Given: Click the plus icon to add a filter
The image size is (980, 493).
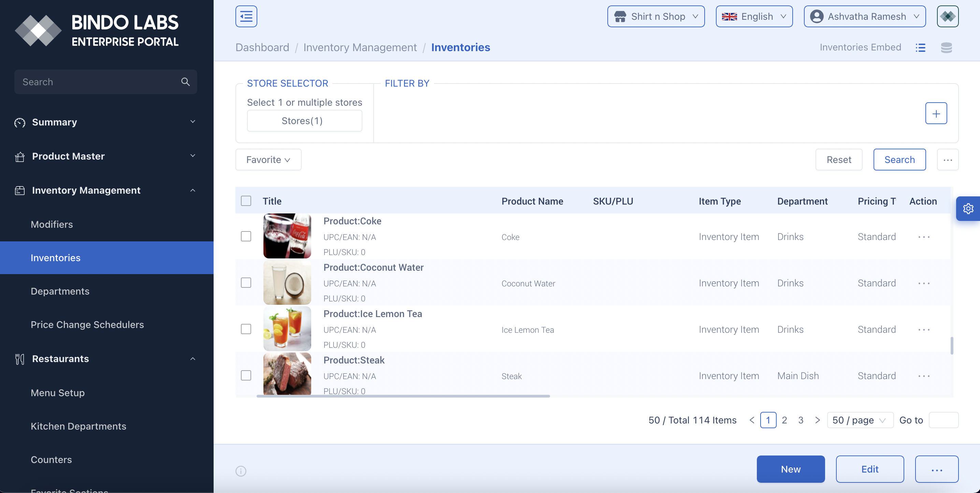Looking at the screenshot, I should pyautogui.click(x=936, y=113).
